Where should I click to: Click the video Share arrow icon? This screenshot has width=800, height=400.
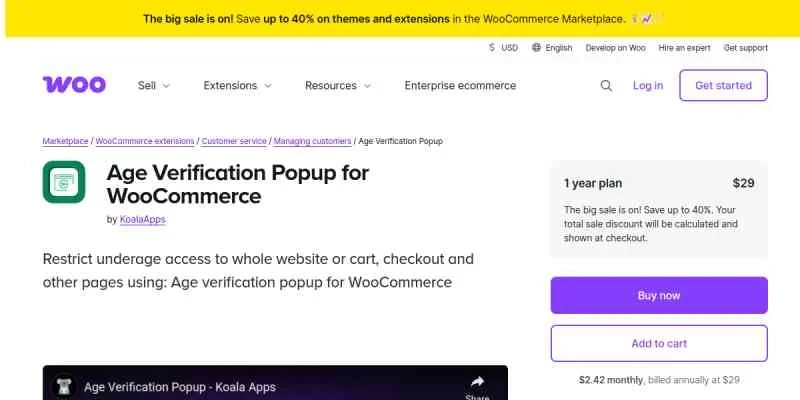click(x=477, y=381)
